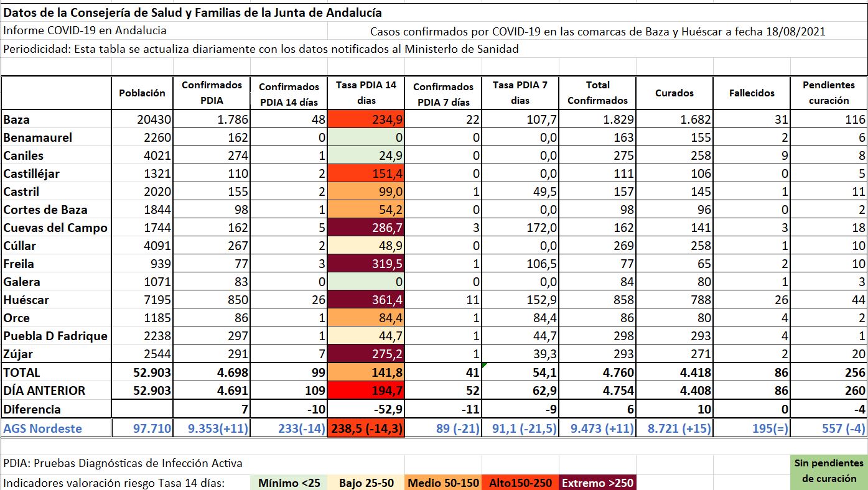Select the Zújar Curados cell 271

coord(674,354)
